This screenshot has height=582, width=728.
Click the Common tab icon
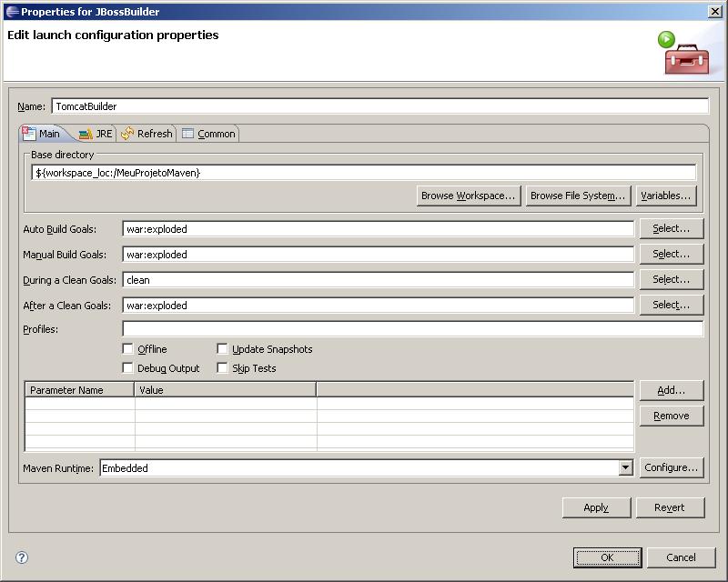tap(187, 134)
